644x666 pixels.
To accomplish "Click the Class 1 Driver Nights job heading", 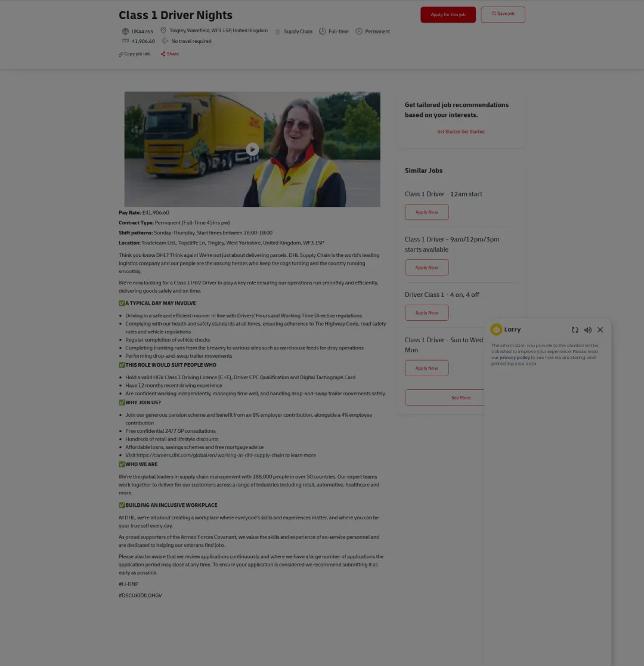I will (x=175, y=16).
